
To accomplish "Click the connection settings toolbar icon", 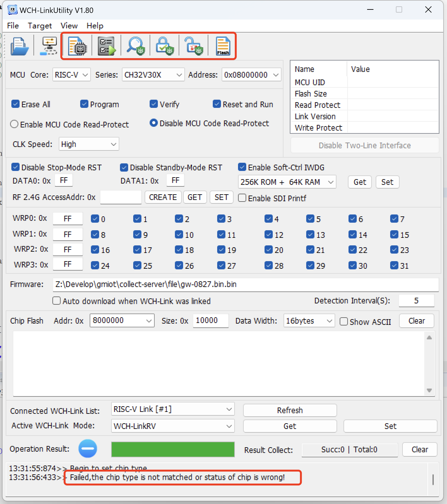I will 49,46.
